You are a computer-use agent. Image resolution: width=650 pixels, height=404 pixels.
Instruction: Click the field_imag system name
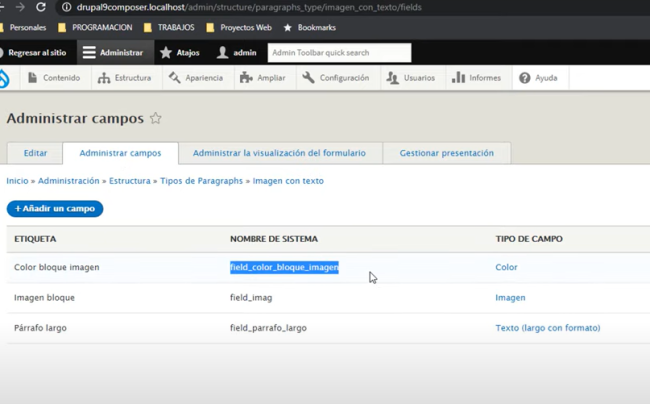(x=251, y=298)
